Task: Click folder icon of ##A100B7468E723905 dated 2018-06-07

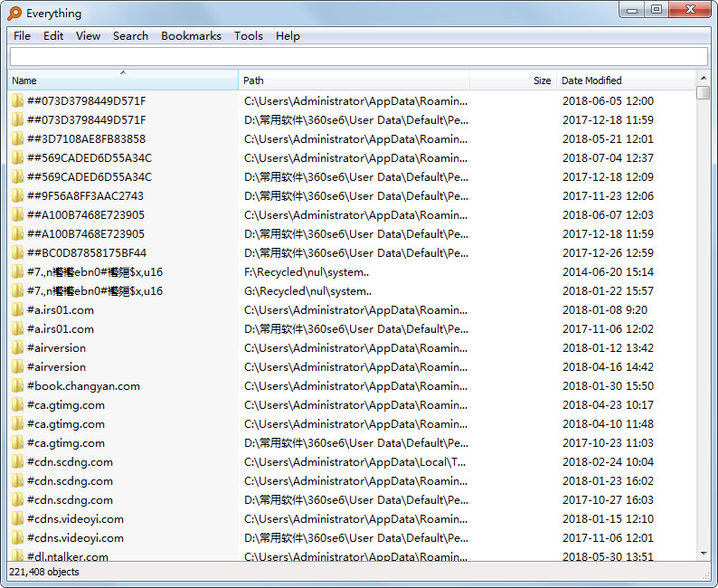Action: point(17,214)
